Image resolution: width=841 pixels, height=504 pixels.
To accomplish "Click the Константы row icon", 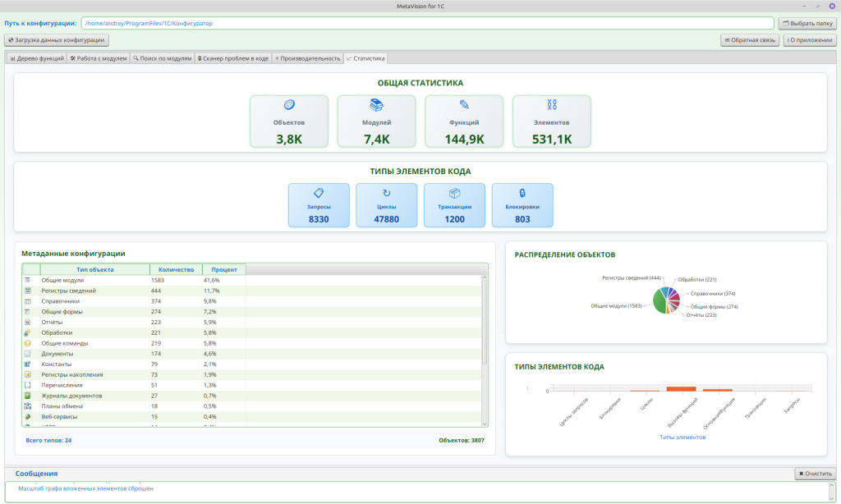I will [27, 364].
